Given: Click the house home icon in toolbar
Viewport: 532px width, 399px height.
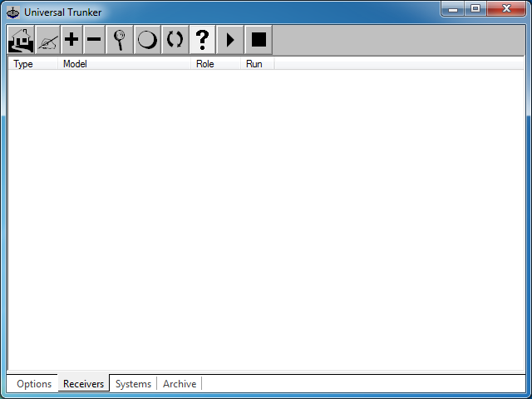Looking at the screenshot, I should 21,40.
